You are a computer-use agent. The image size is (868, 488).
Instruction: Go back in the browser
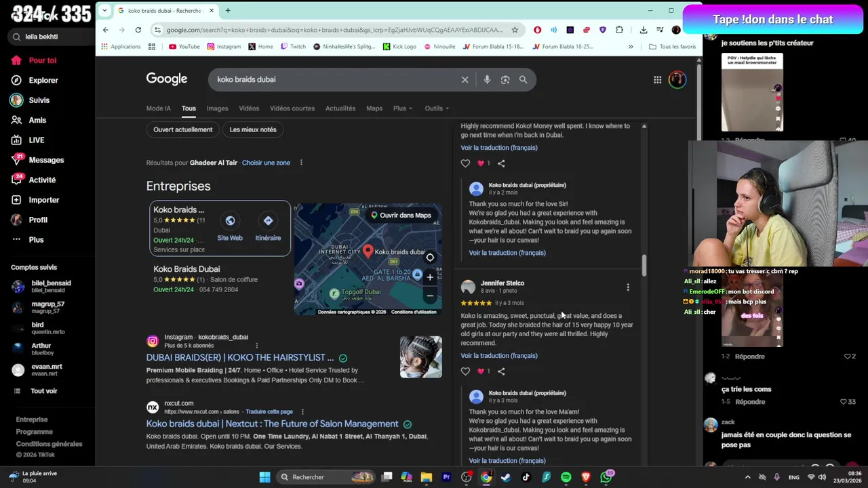[x=106, y=30]
